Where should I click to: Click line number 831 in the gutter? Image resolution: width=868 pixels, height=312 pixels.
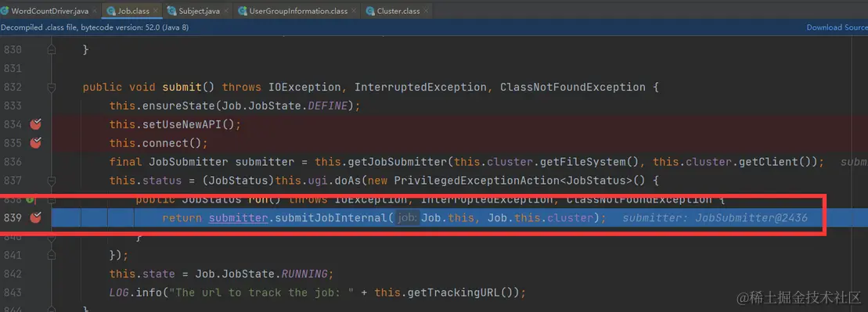coord(13,69)
